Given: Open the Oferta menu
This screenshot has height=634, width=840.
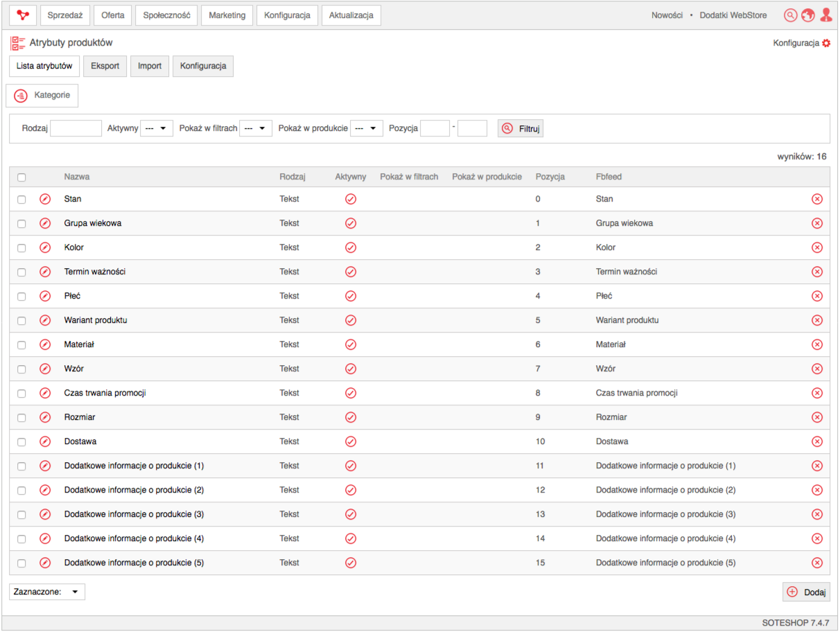Looking at the screenshot, I should [113, 15].
